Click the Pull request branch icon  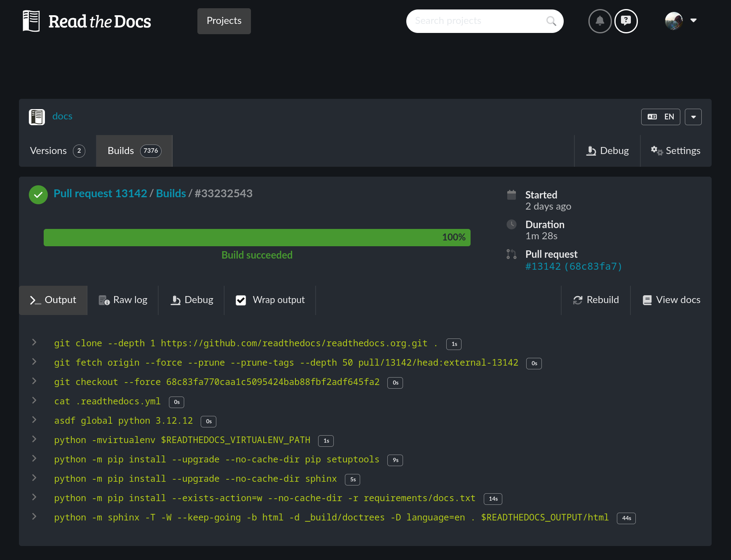point(511,254)
